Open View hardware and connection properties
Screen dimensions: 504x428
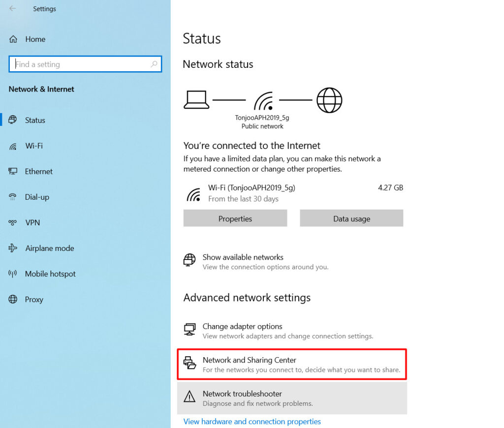252,422
